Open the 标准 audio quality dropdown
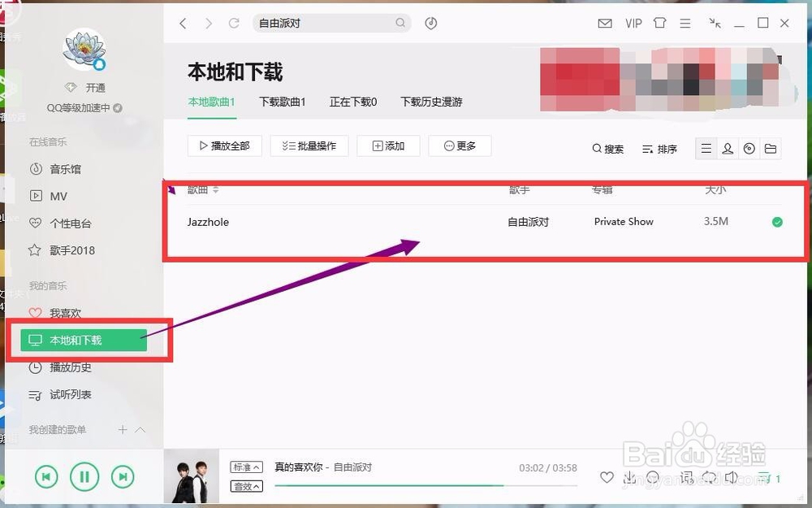812x508 pixels. pyautogui.click(x=246, y=466)
